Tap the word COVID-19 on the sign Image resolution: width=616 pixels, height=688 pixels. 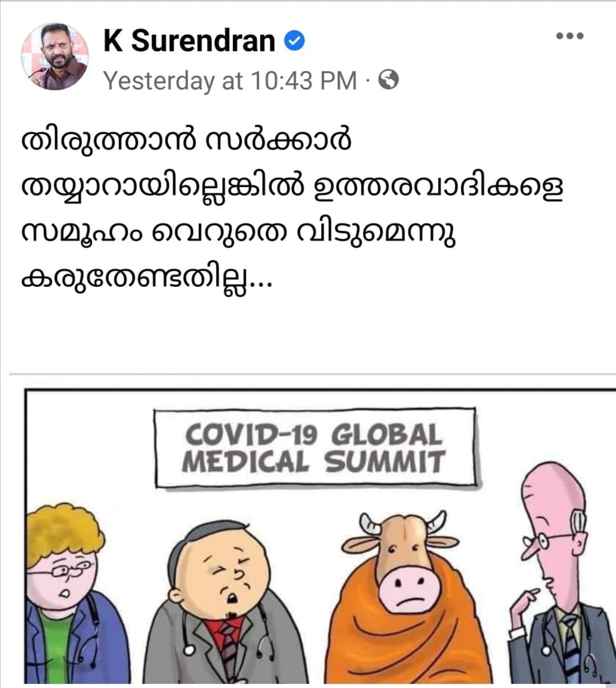pyautogui.click(x=251, y=436)
